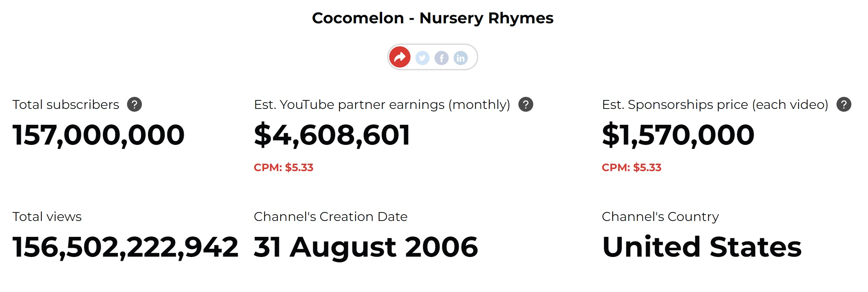Click the CPM $5.33 under sponsorships price
868x292 pixels.
click(x=632, y=167)
